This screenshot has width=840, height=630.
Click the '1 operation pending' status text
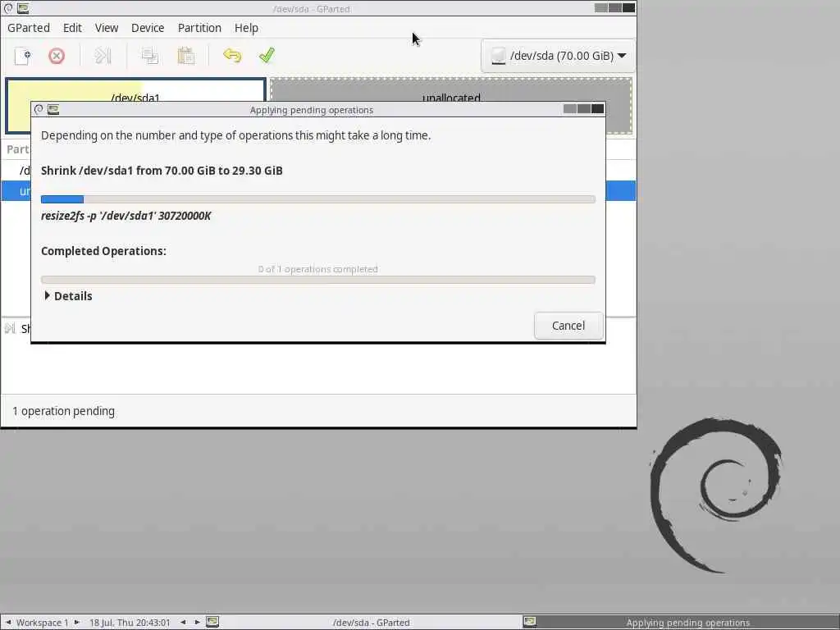pos(63,411)
